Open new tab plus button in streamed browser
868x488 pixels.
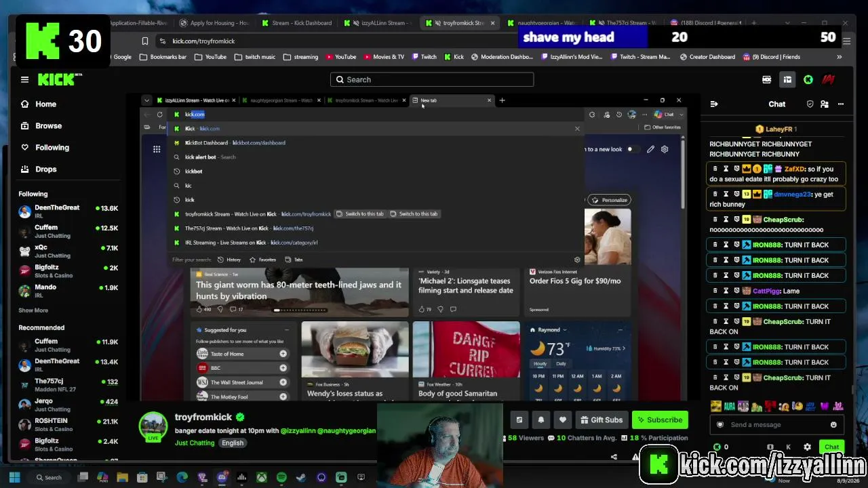point(502,100)
